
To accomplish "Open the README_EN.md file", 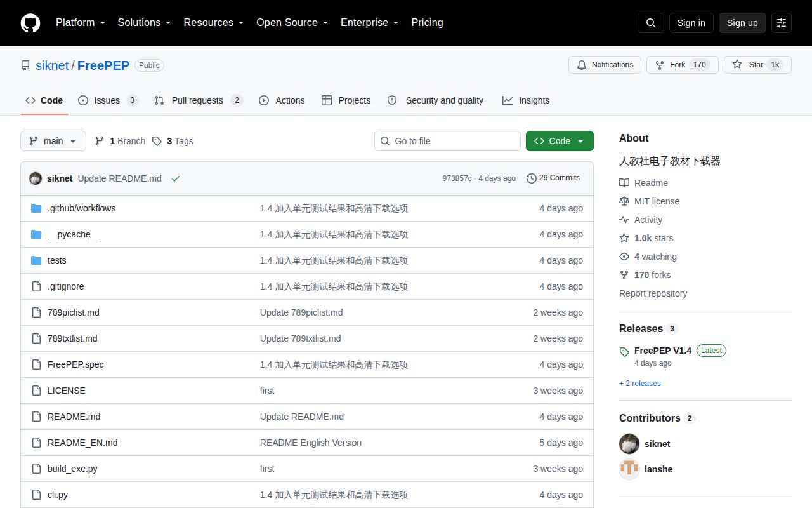I will tap(82, 443).
